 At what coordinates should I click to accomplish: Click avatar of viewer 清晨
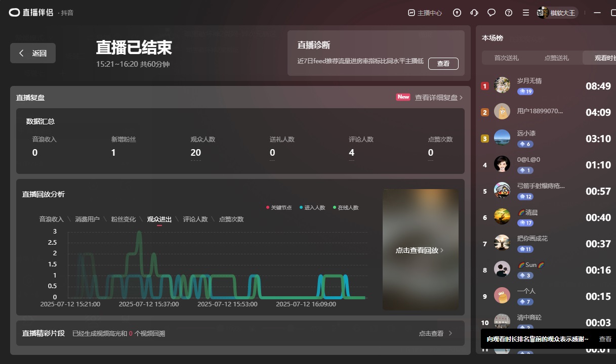[502, 216]
